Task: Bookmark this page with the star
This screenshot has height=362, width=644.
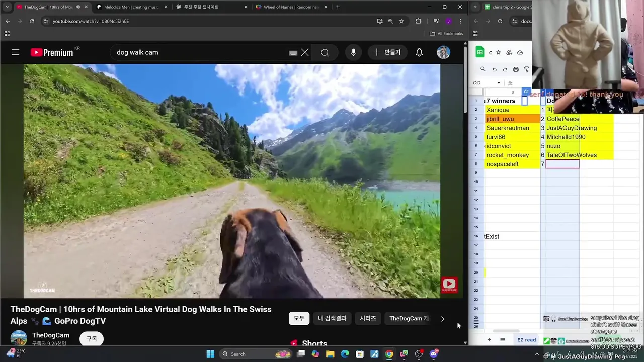Action: [401, 21]
